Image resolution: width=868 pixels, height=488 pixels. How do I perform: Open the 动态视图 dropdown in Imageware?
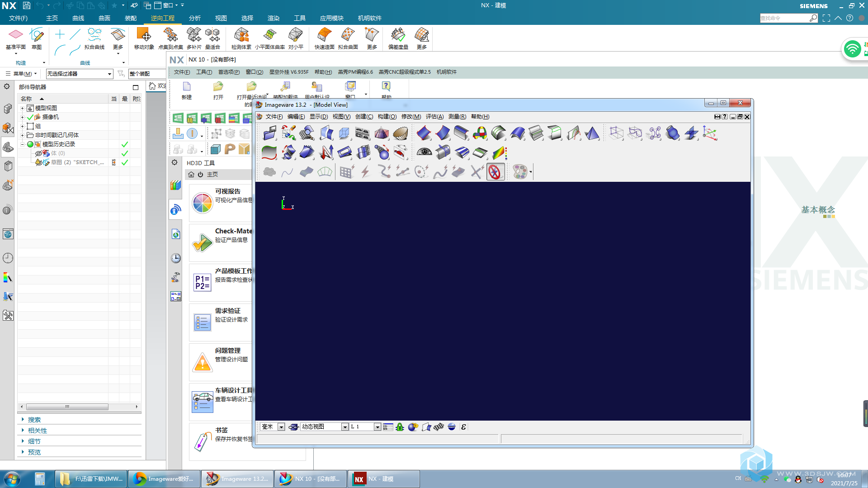(x=345, y=427)
